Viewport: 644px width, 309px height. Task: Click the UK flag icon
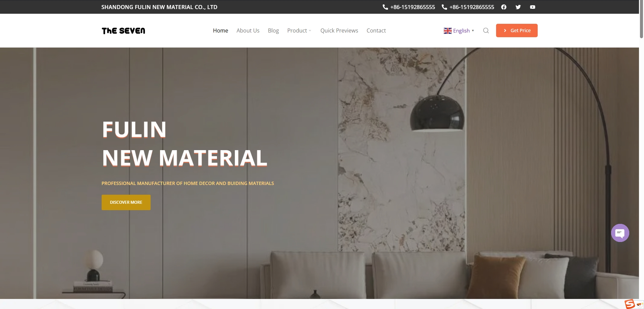[447, 31]
